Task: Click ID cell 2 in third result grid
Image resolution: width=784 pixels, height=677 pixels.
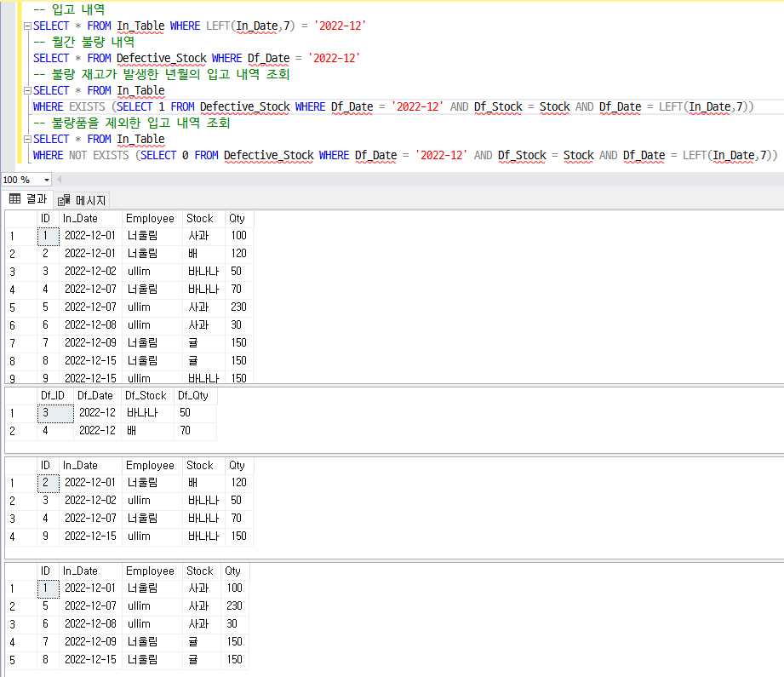Action: [x=48, y=483]
